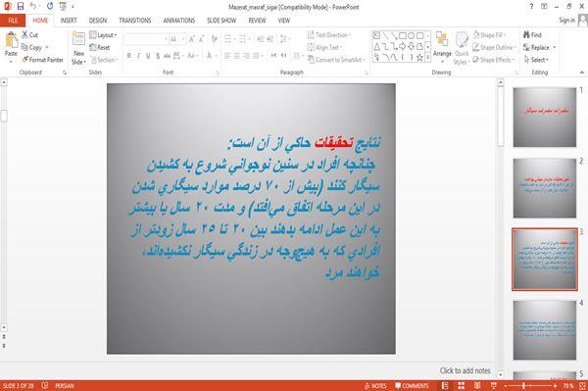Start Slide Show from status bar icon
The width and height of the screenshot is (588, 391).
pos(494,386)
